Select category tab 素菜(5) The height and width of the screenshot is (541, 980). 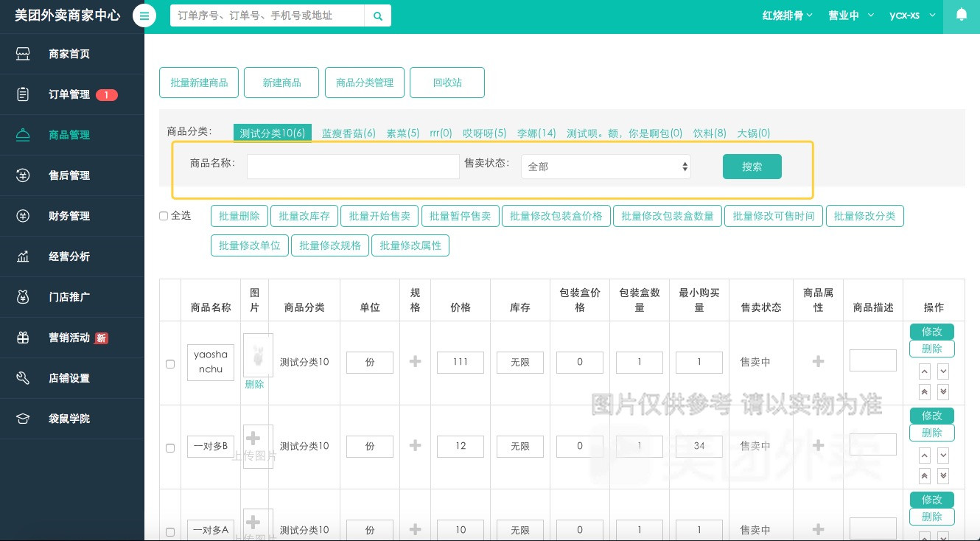point(403,133)
